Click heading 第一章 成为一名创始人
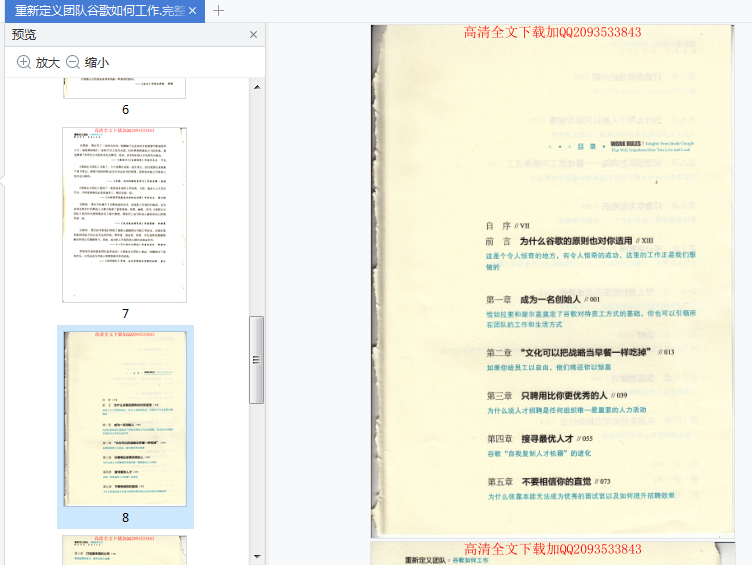The width and height of the screenshot is (752, 565). tap(542, 299)
